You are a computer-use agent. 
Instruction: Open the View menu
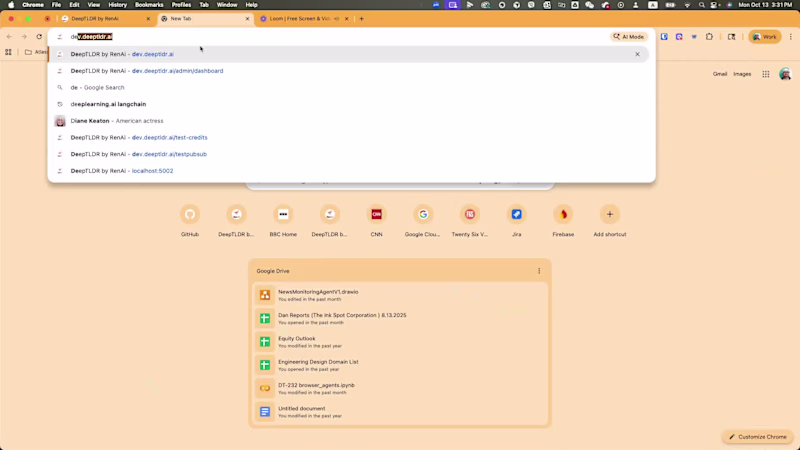(x=93, y=5)
